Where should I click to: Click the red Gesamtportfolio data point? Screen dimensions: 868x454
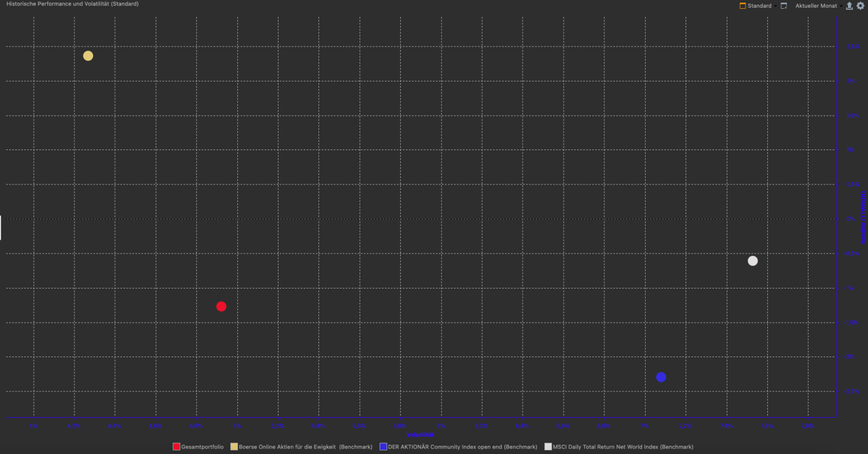[x=221, y=306]
